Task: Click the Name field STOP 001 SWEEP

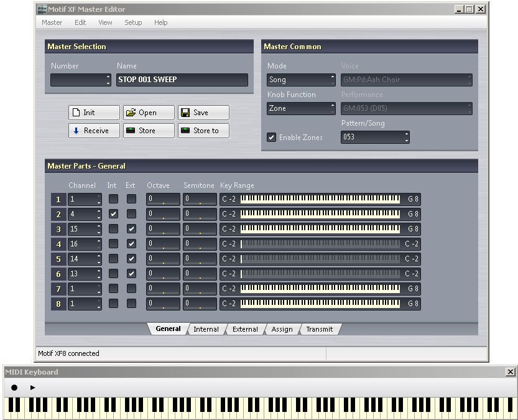Action: [x=182, y=80]
